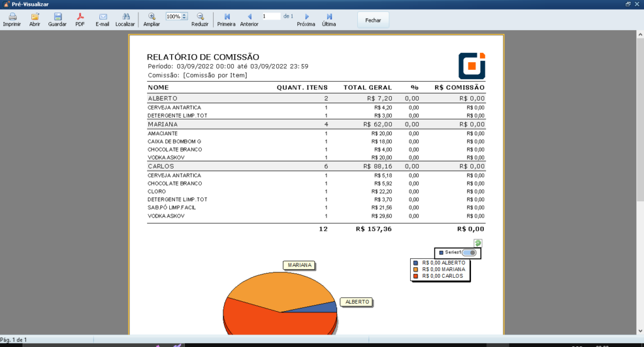Screen dimensions: 644x347
Task: Zoom in with the Ampliar magnifier icon
Action: coord(152,16)
